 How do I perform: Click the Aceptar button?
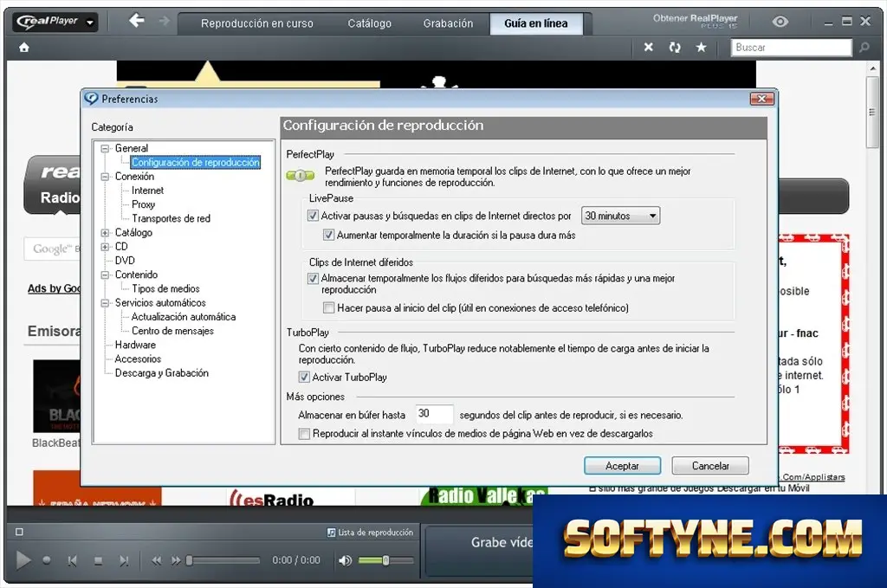click(622, 466)
